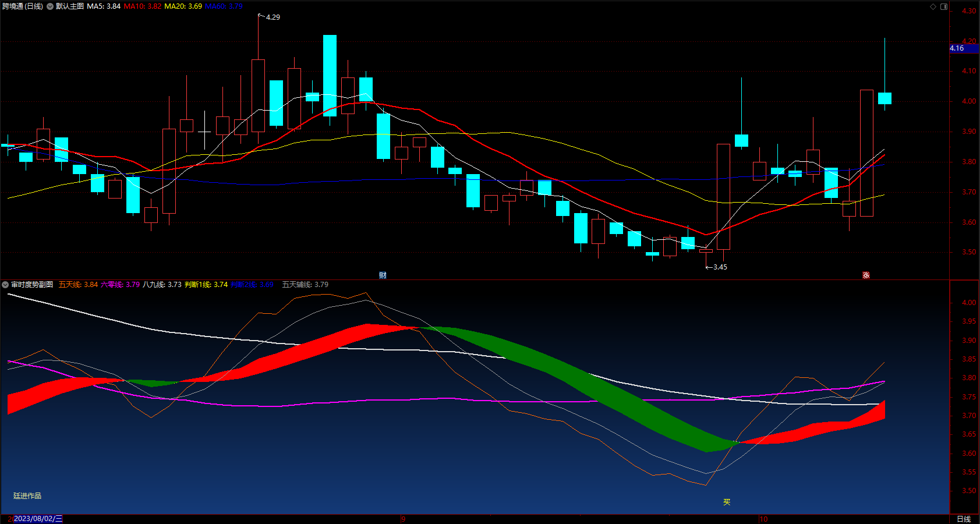The width and height of the screenshot is (980, 524).
Task: Click the 2023/08/02/三 date label
Action: click(x=38, y=519)
